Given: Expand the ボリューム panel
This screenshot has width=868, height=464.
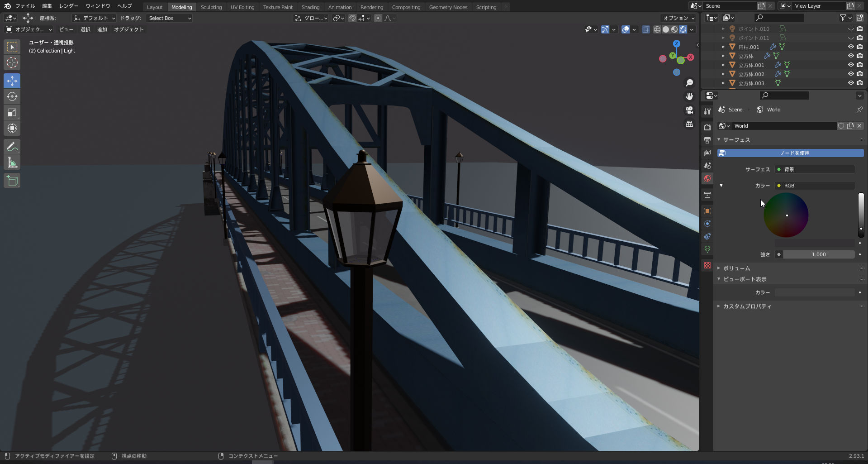Looking at the screenshot, I should (x=736, y=268).
